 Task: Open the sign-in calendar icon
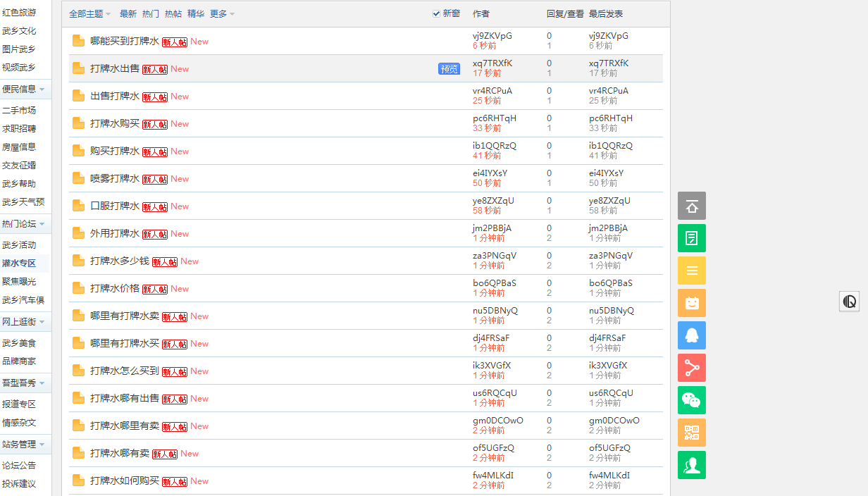point(691,303)
